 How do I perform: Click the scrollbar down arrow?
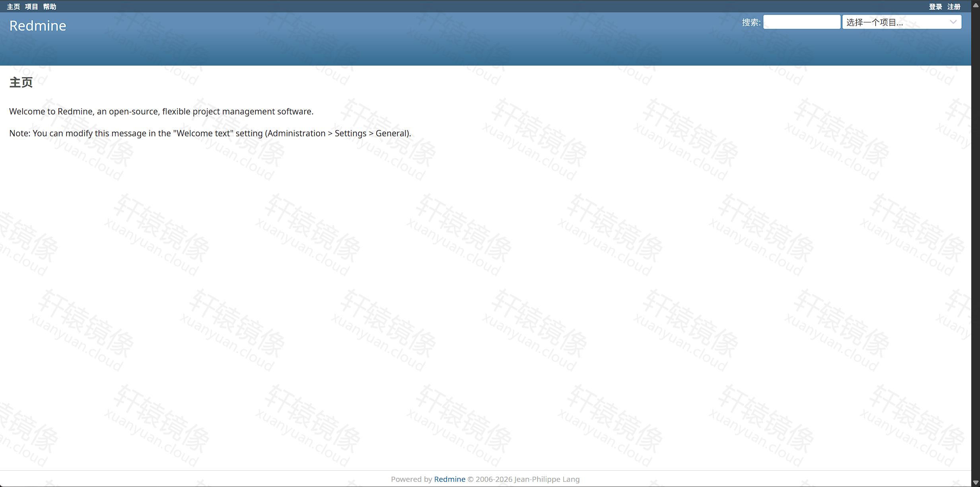[x=975, y=482]
